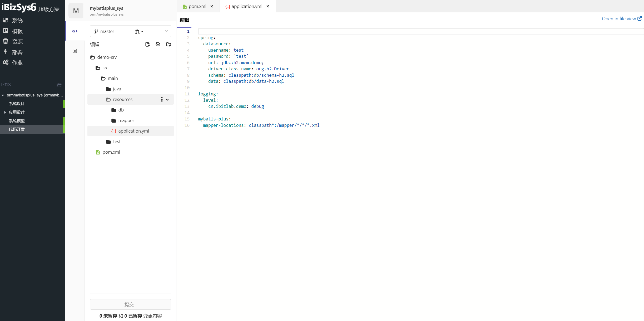The height and width of the screenshot is (321, 644).
Task: Select 代码开发 in the workspace tree
Action: pyautogui.click(x=17, y=129)
